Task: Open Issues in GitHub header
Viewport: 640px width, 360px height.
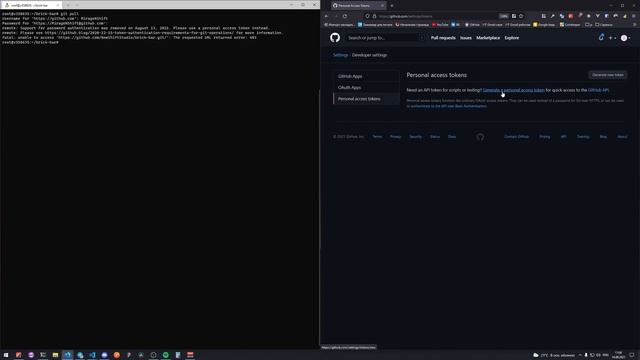Action: coord(466,38)
